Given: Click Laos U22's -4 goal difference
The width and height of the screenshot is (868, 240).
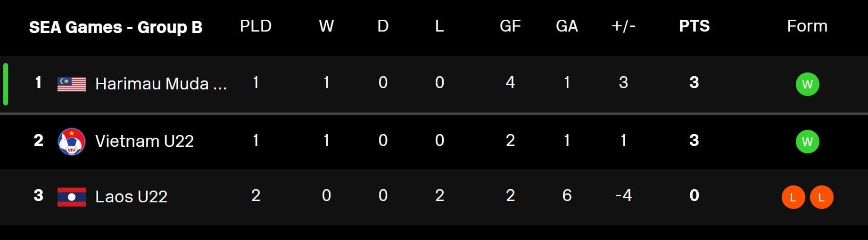Looking at the screenshot, I should tap(623, 196).
